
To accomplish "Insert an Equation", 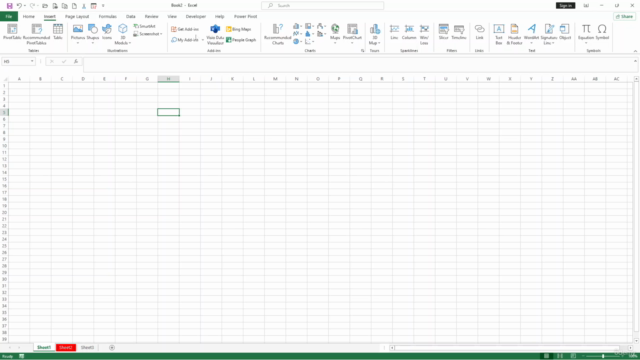I will (586, 33).
